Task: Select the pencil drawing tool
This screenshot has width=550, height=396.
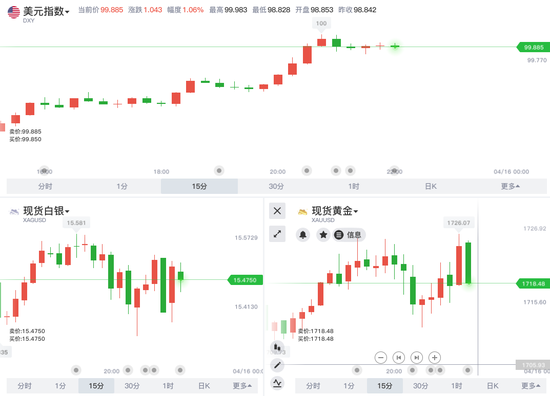Action: tap(277, 365)
